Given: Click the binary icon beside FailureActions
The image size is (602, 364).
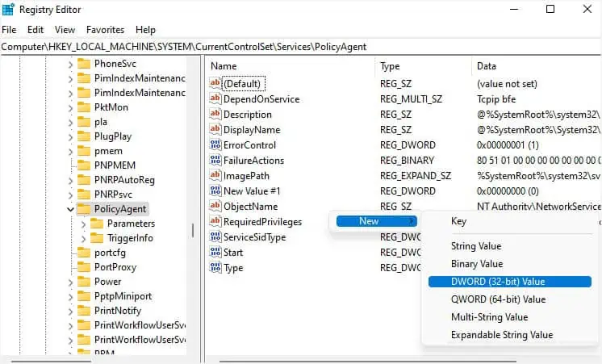Looking at the screenshot, I should pos(215,161).
